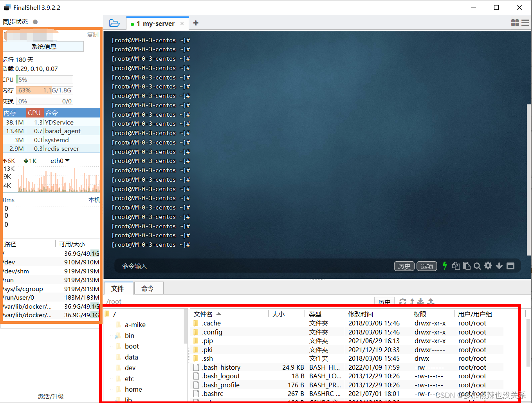Open terminal settings gear icon
The height and width of the screenshot is (403, 532).
click(x=488, y=266)
